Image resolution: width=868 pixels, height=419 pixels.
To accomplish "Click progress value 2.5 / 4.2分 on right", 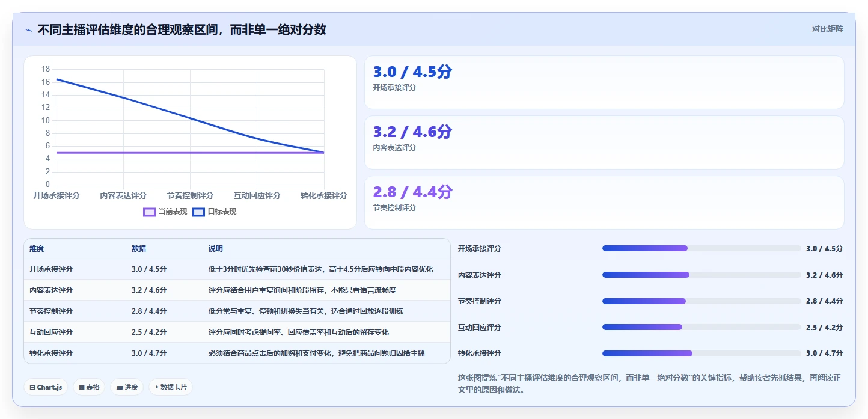I will pos(824,327).
